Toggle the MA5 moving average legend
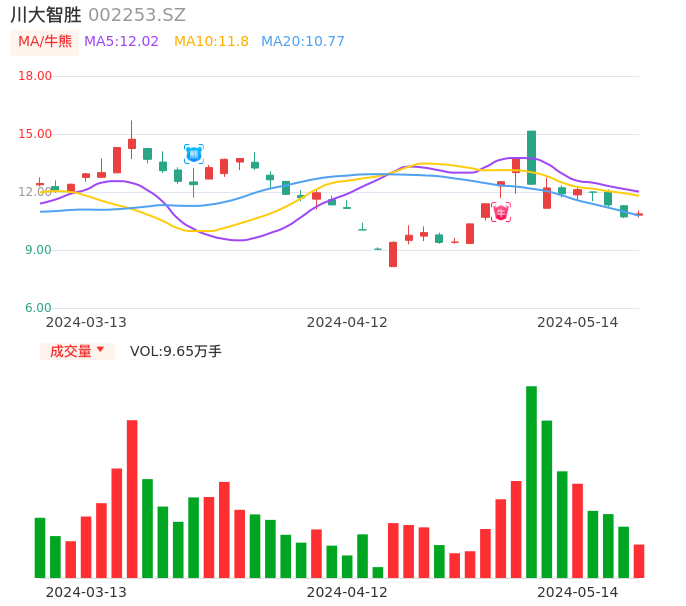The height and width of the screenshot is (606, 686). pyautogui.click(x=121, y=41)
